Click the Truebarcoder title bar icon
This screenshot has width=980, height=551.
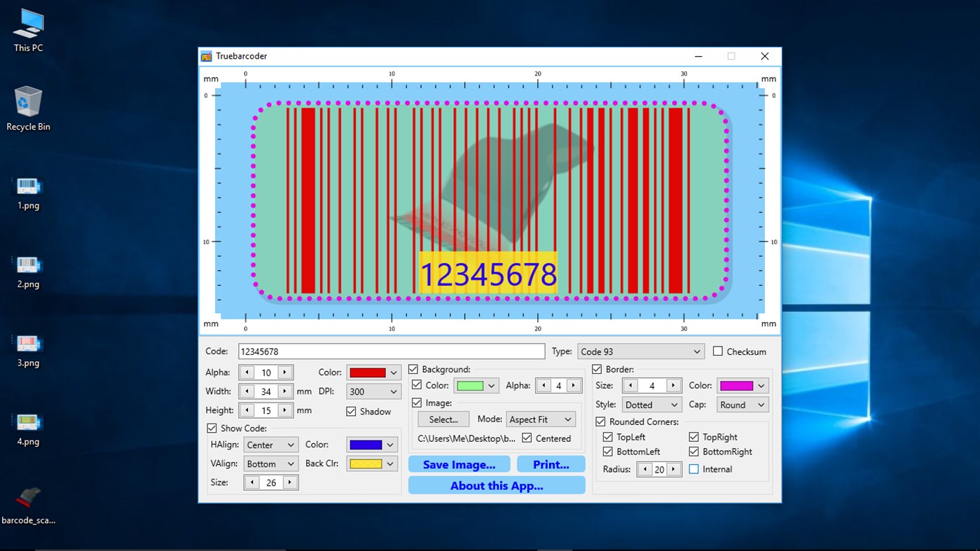tap(206, 56)
